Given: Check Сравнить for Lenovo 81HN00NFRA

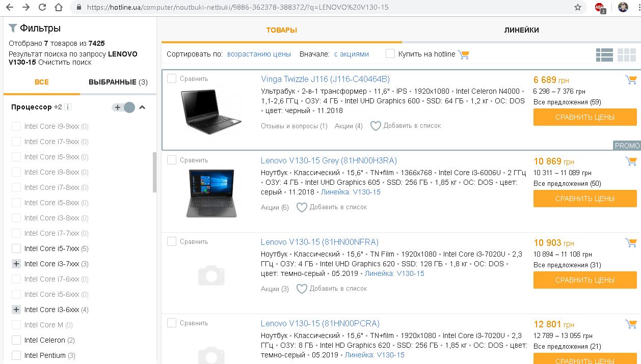Looking at the screenshot, I should click(x=172, y=241).
